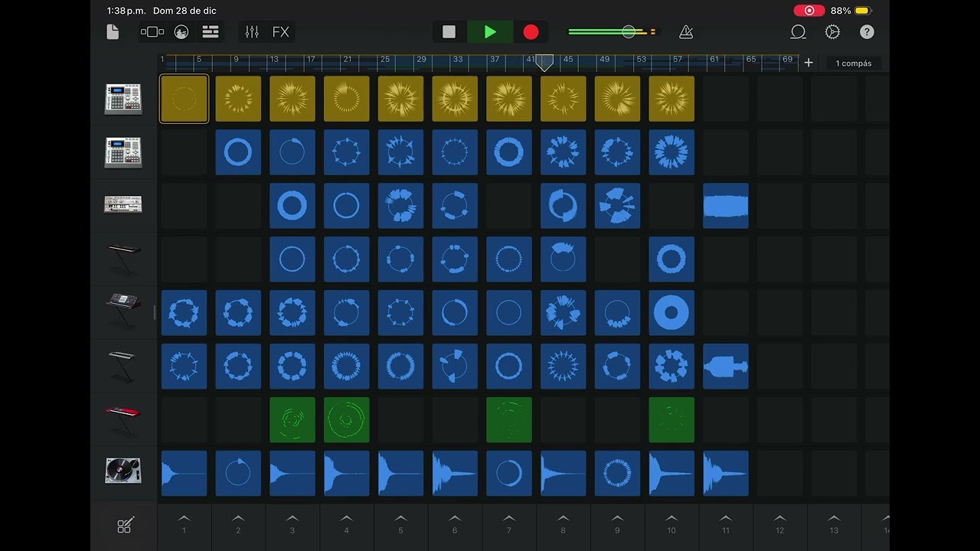Open the track controls mixer sliders

point(252,31)
